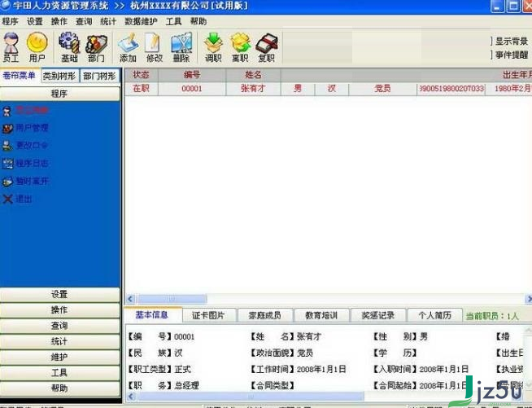Click the 在职 status cell
The image size is (532, 408).
[142, 89]
